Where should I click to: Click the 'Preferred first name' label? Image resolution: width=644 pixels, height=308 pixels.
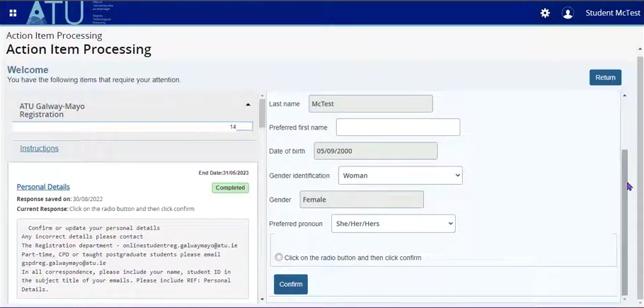(298, 127)
